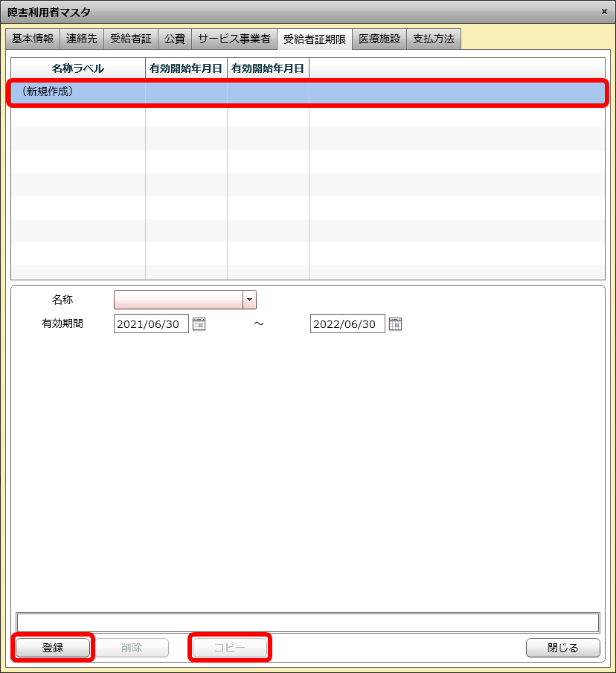Viewport: 616px width, 673px height.
Task: Expand the 名称 dropdown arrow
Action: (249, 300)
